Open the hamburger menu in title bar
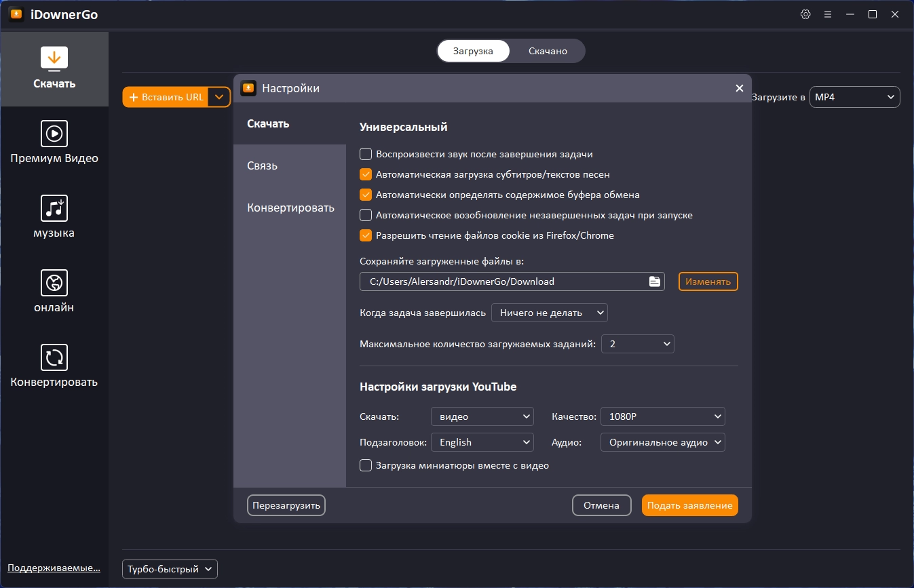Image resolution: width=914 pixels, height=588 pixels. (828, 14)
